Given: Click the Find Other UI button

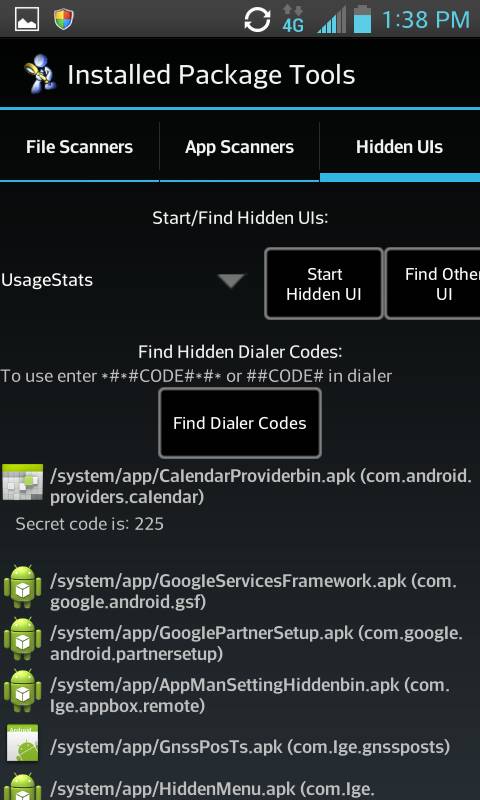Looking at the screenshot, I should 433,284.
